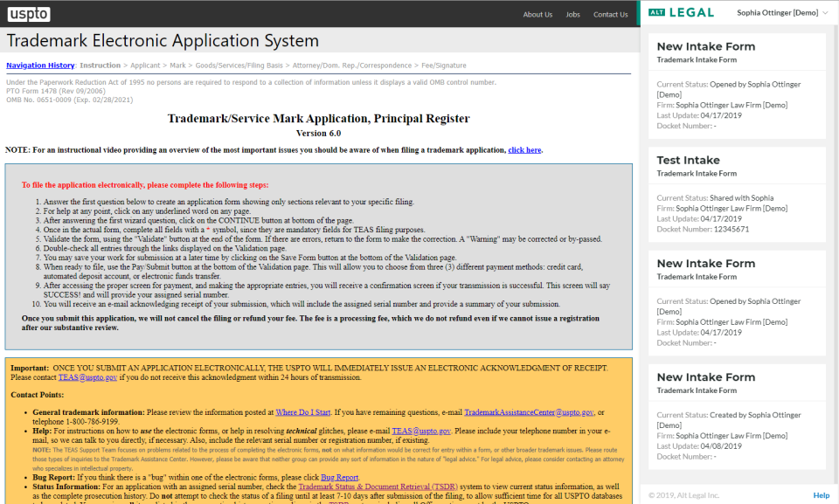
Task: Select the Attorney/Dom. Rep./Correspondence breadcrumb step
Action: click(352, 66)
